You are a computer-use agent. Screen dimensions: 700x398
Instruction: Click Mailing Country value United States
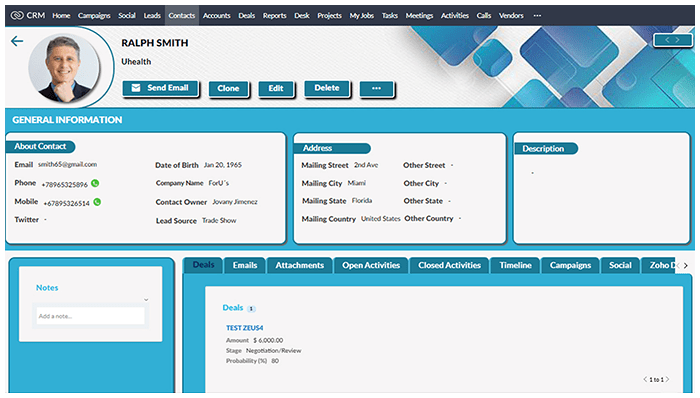[380, 219]
